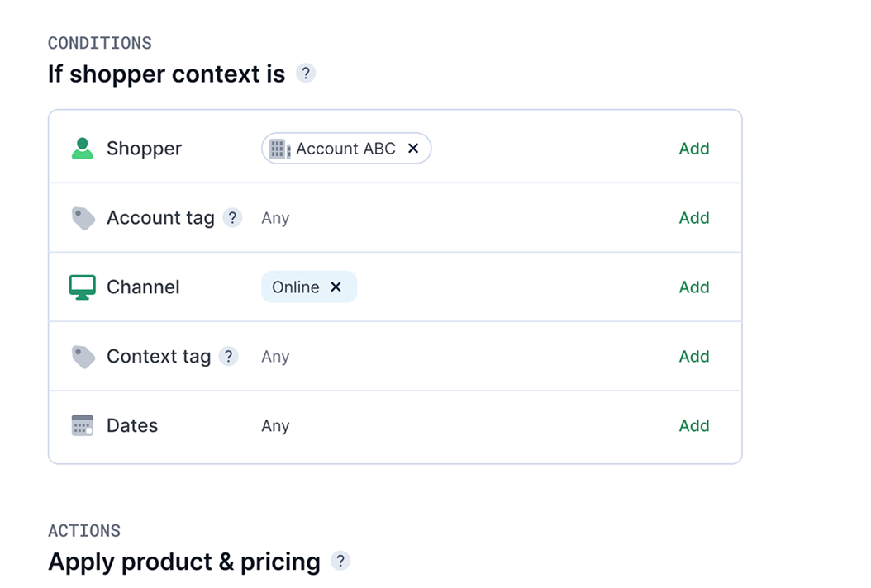Click the Dates 'Any' value

[275, 426]
